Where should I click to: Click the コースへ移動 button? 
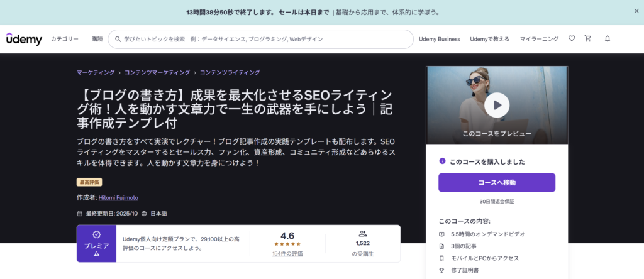click(497, 183)
